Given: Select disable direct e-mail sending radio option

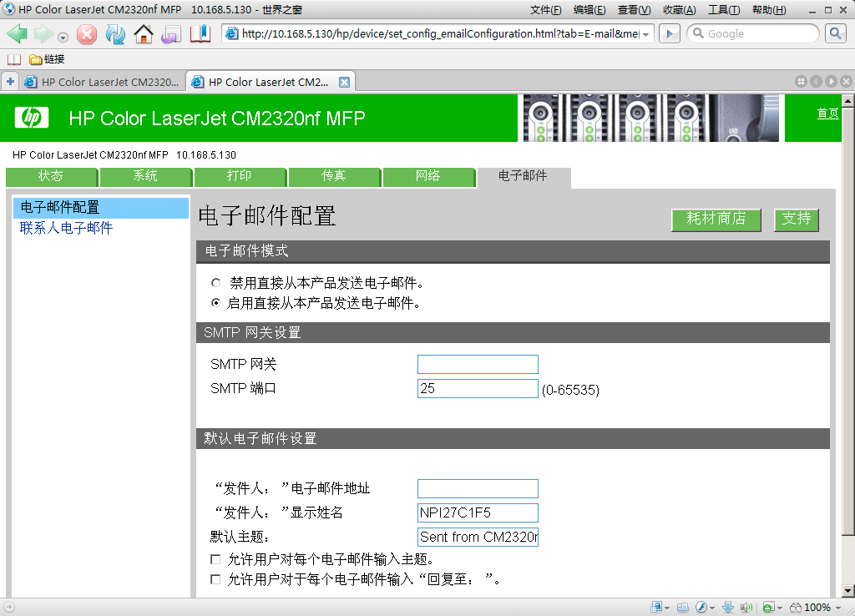Looking at the screenshot, I should click(216, 283).
